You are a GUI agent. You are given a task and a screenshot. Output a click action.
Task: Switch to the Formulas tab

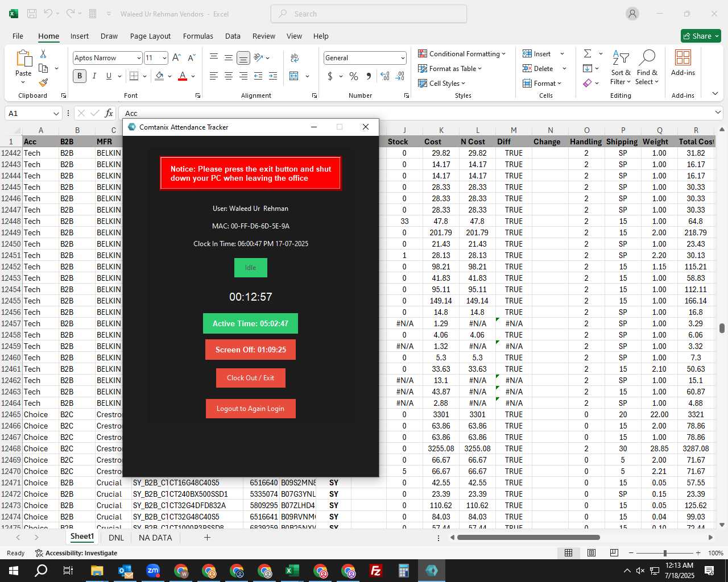198,36
